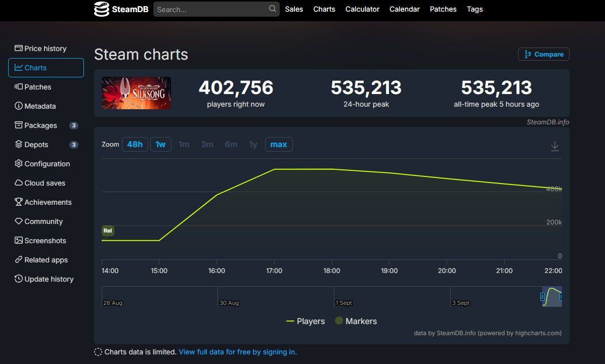Viewport: 605px width, 364px height.
Task: Click the Packages box icon
Action: [x=19, y=125]
